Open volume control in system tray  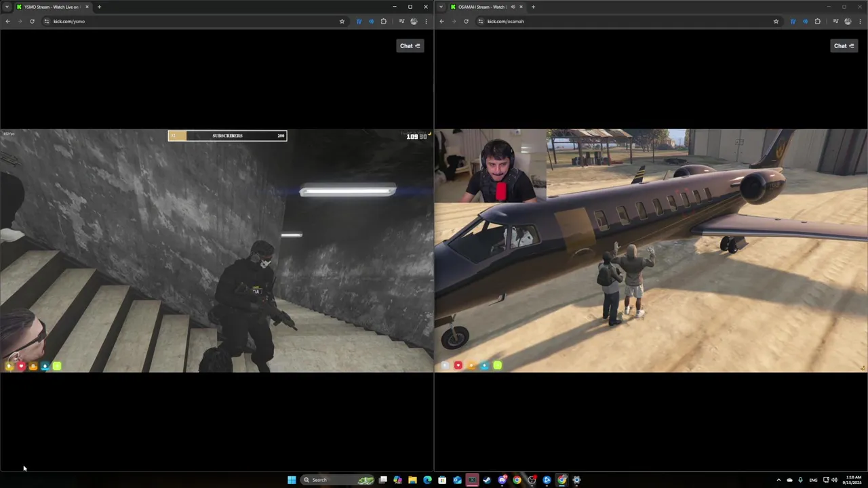[x=834, y=480]
